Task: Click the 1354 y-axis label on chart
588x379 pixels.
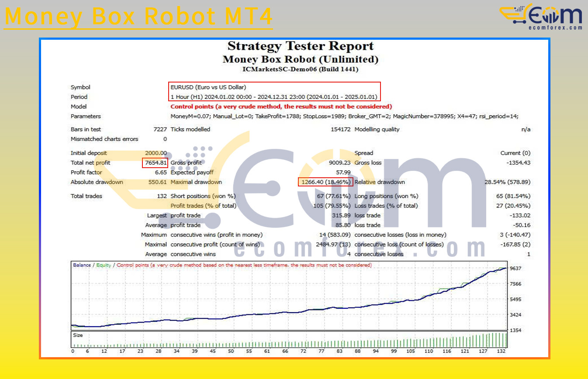Action: (x=515, y=331)
